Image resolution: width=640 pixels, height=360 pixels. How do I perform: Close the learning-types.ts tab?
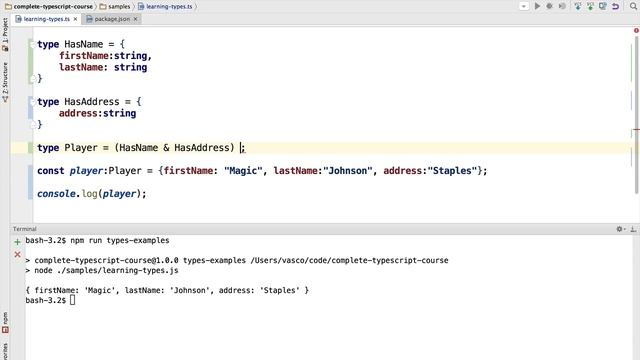(76, 19)
